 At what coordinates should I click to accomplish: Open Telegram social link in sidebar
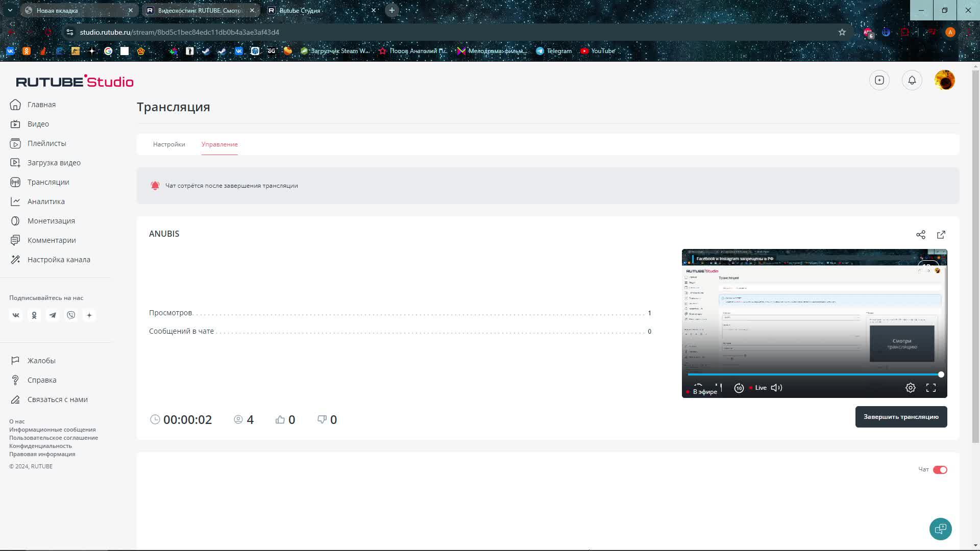pyautogui.click(x=53, y=315)
